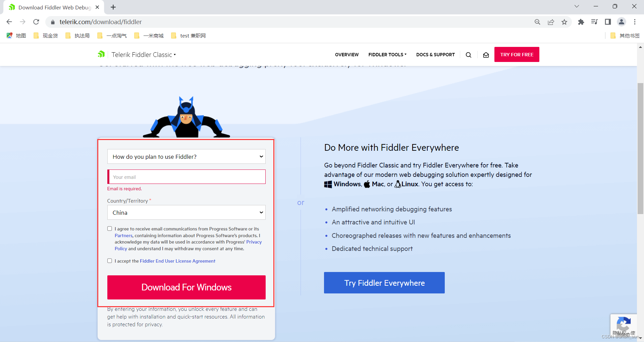Click the envelope contact icon
This screenshot has width=644, height=342.
486,55
